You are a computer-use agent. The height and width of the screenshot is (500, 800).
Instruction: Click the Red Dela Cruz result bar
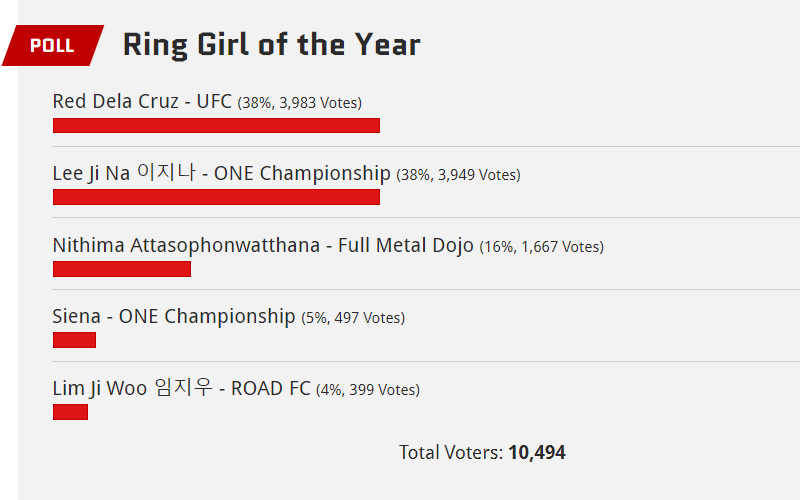pos(216,126)
